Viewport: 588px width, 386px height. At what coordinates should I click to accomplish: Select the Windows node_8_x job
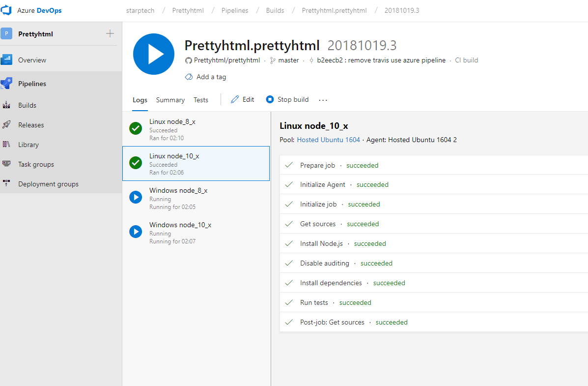pyautogui.click(x=196, y=198)
